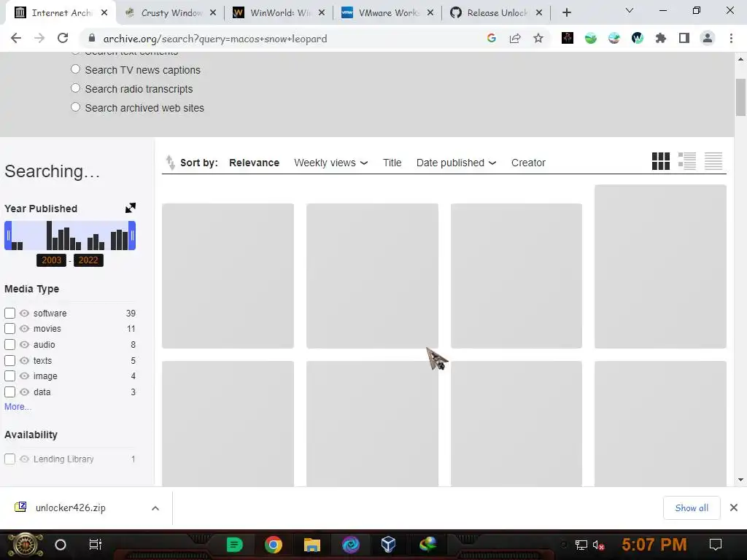Check the movies media type box

click(x=9, y=329)
